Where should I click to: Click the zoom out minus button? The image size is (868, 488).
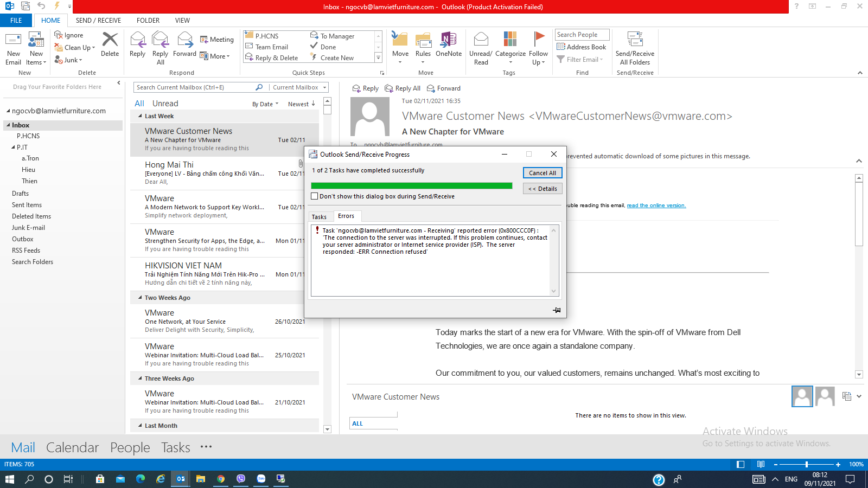(776, 464)
